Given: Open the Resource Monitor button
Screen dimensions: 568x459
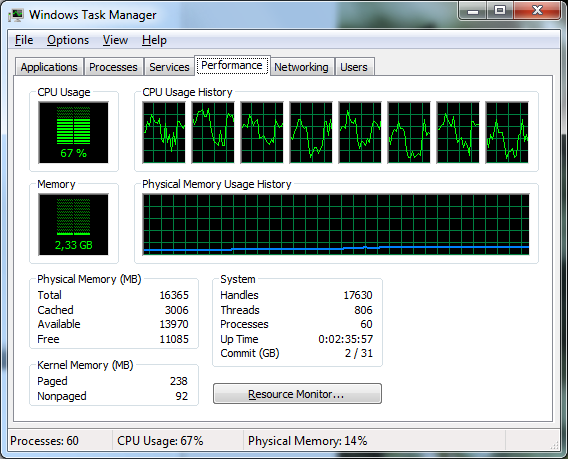Looking at the screenshot, I should [x=297, y=394].
